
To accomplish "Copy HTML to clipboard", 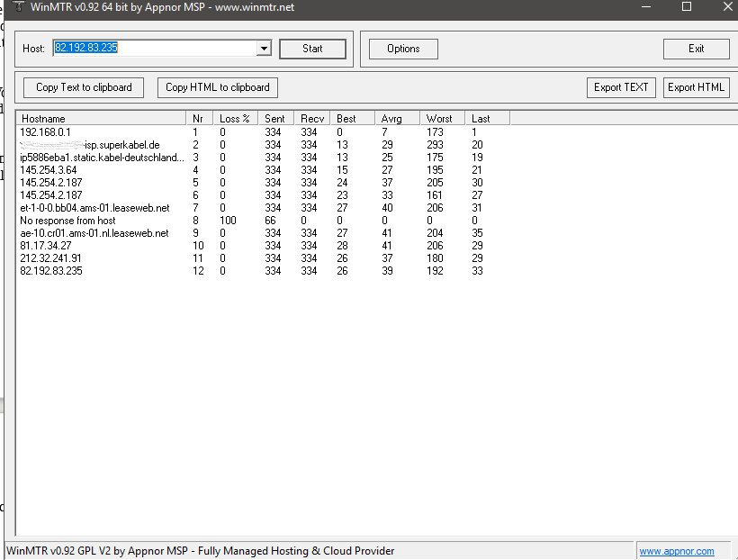I will [x=218, y=87].
